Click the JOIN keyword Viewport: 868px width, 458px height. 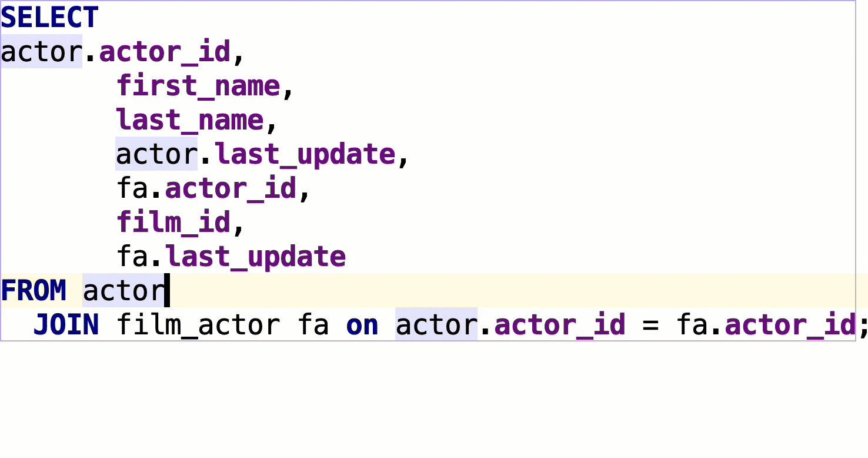pyautogui.click(x=66, y=325)
